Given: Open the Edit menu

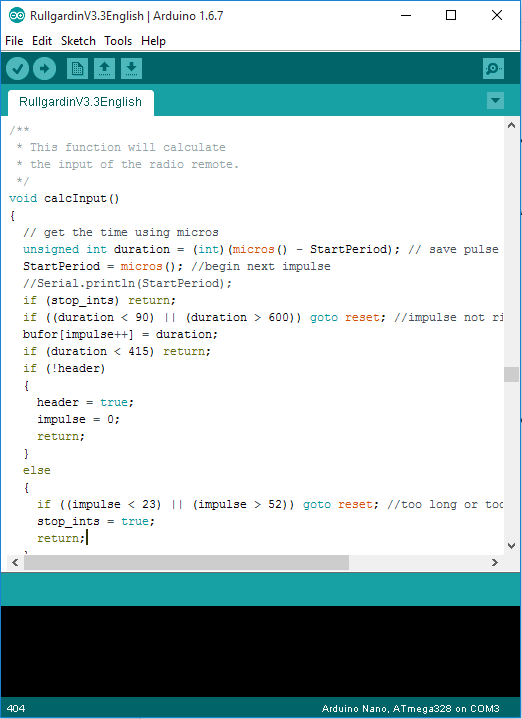Looking at the screenshot, I should 42,41.
